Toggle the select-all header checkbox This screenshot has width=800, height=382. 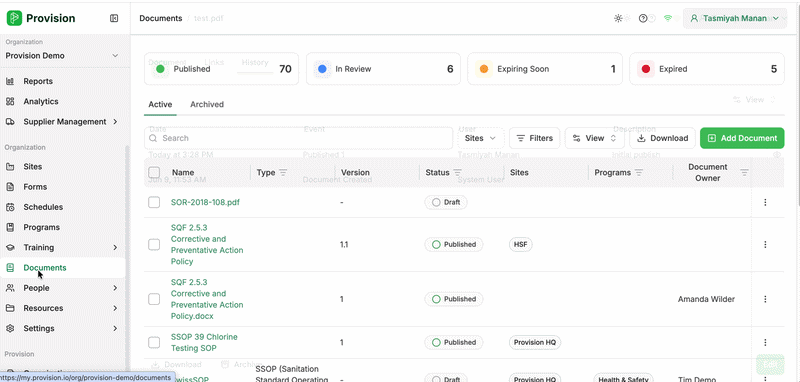point(154,172)
